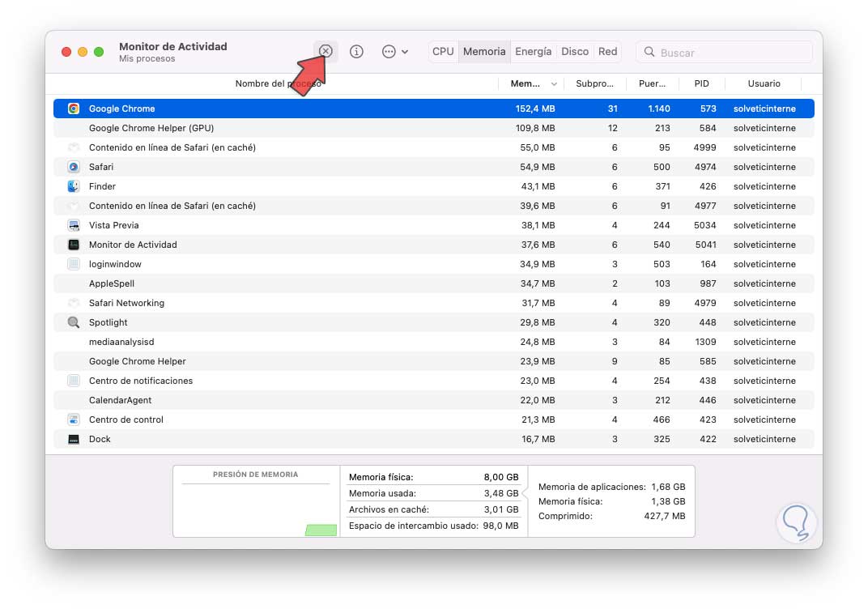The image size is (868, 609).
Task: Select the Safari process name
Action: 100,167
